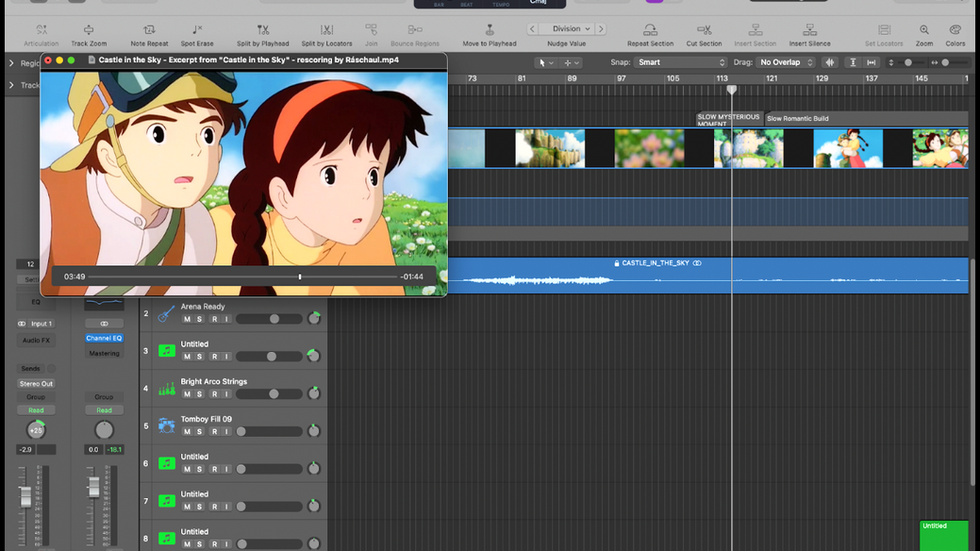Image resolution: width=980 pixels, height=551 pixels.
Task: Nudge value right with next arrow
Action: (x=601, y=29)
